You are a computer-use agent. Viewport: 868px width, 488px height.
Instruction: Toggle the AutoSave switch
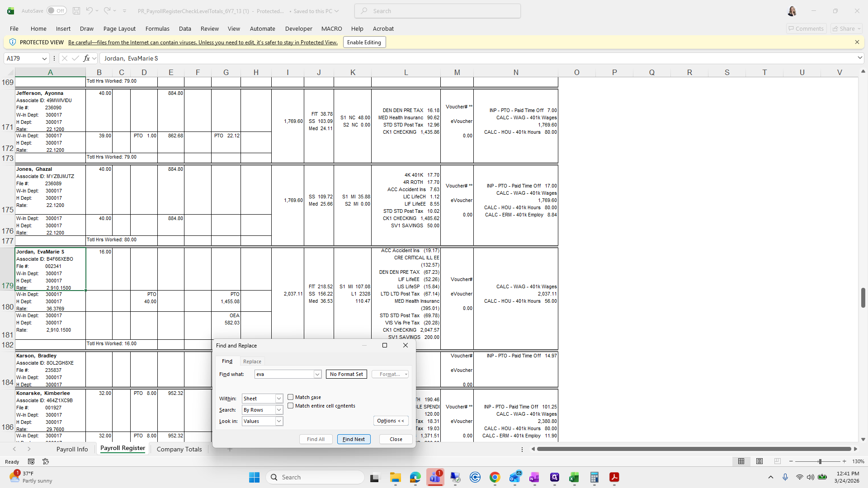pos(57,11)
